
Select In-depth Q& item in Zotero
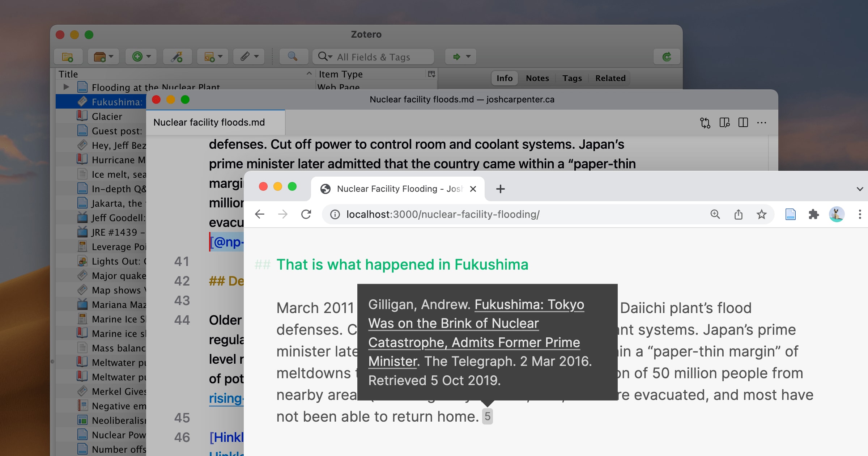(101, 189)
